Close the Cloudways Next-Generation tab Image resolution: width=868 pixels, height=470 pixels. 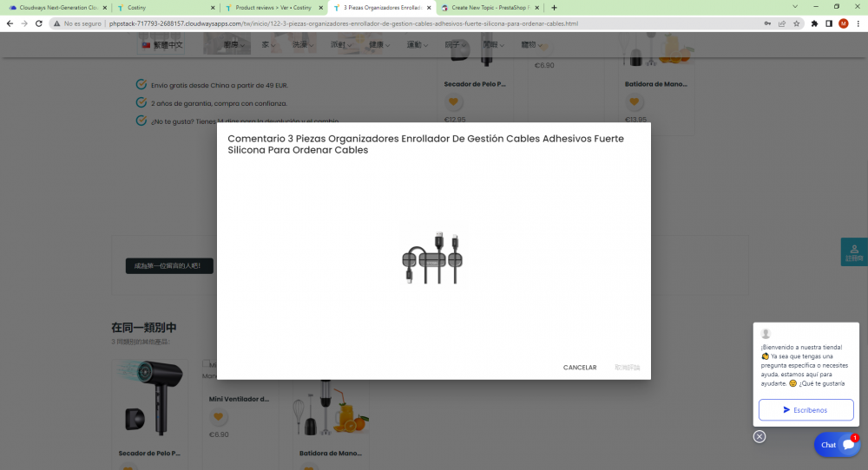point(105,8)
